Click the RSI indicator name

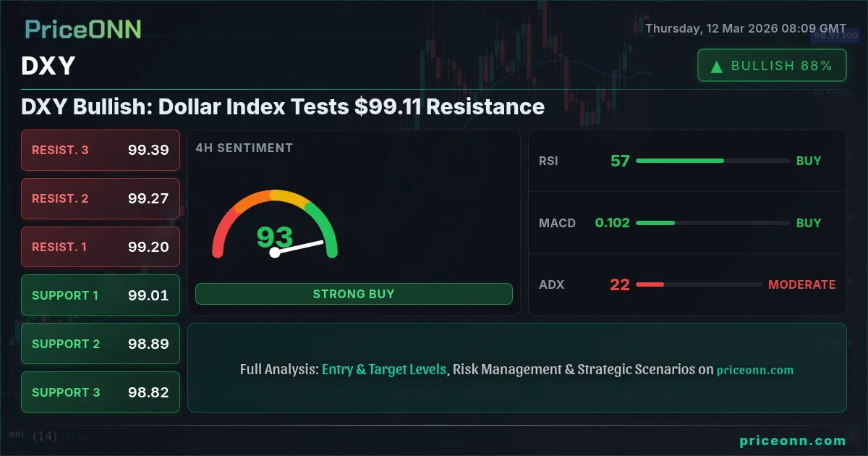(548, 161)
